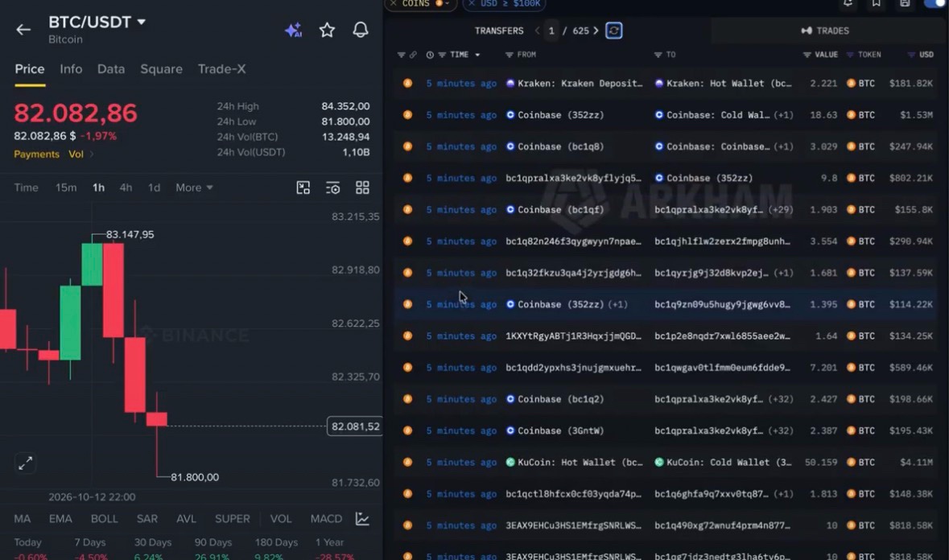The image size is (949, 560).
Task: Expand the More timeframes dropdown
Action: pyautogui.click(x=194, y=187)
